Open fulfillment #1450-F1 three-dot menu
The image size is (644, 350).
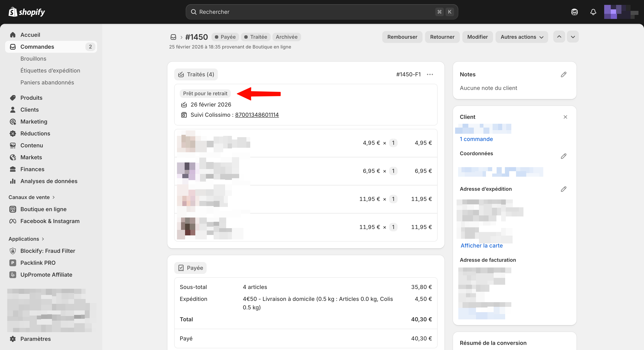(430, 74)
